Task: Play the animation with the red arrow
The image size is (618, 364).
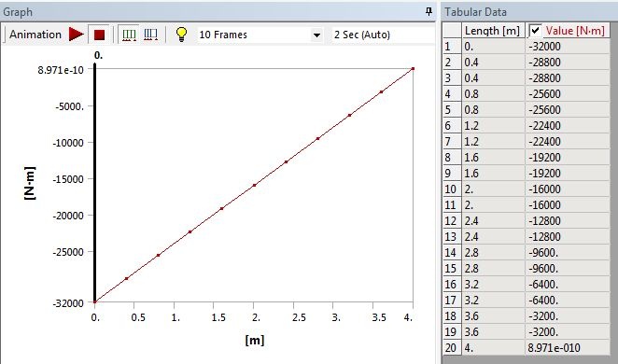Action: click(x=76, y=35)
